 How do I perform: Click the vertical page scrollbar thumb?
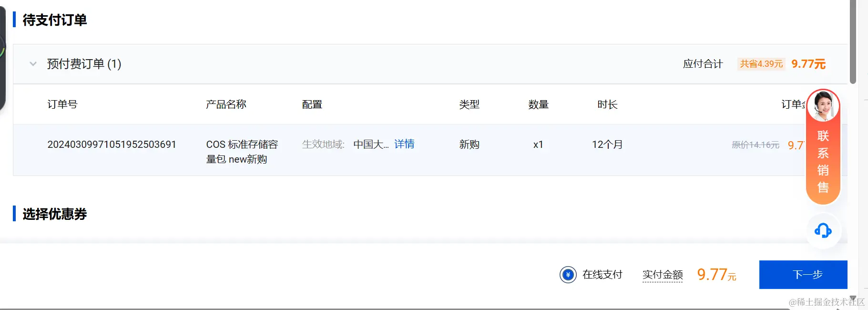[x=853, y=41]
